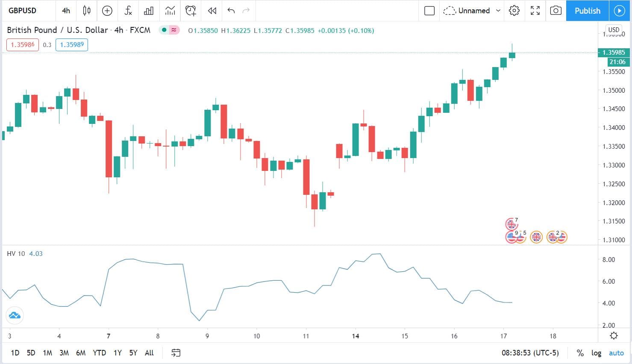Open the 4h time interval menu
The height and width of the screenshot is (364, 632).
[x=66, y=11]
